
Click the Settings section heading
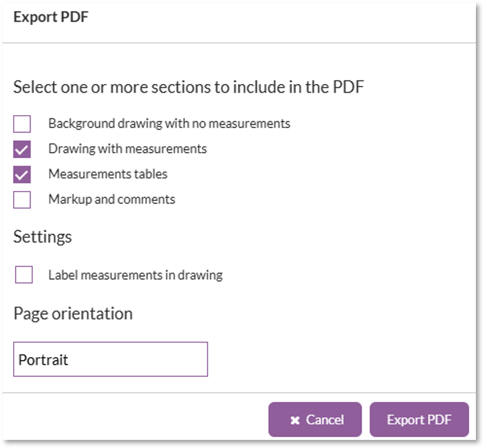(42, 237)
